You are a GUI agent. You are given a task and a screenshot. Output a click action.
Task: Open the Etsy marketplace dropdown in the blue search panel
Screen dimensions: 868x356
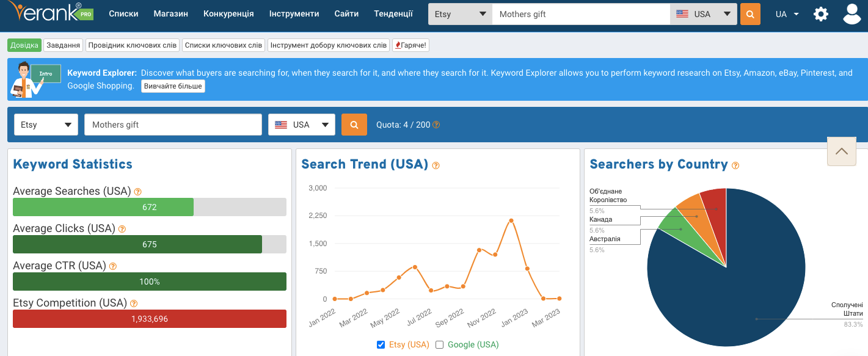(46, 125)
